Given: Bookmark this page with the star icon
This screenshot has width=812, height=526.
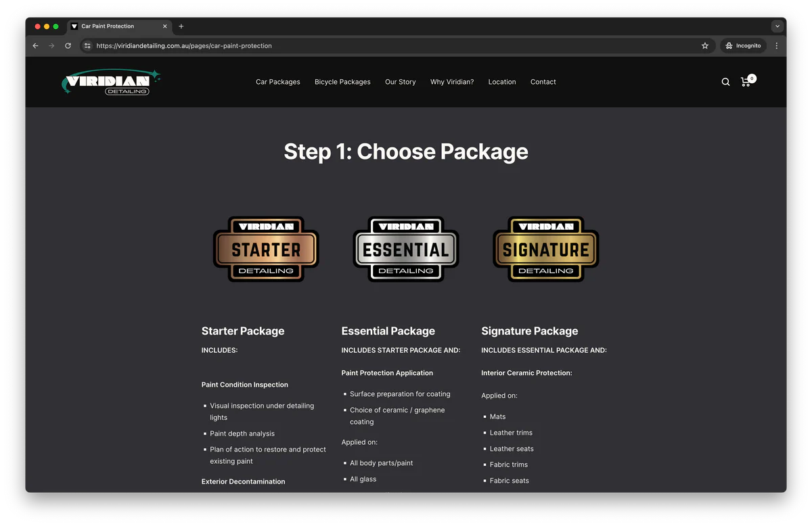Looking at the screenshot, I should pyautogui.click(x=705, y=46).
